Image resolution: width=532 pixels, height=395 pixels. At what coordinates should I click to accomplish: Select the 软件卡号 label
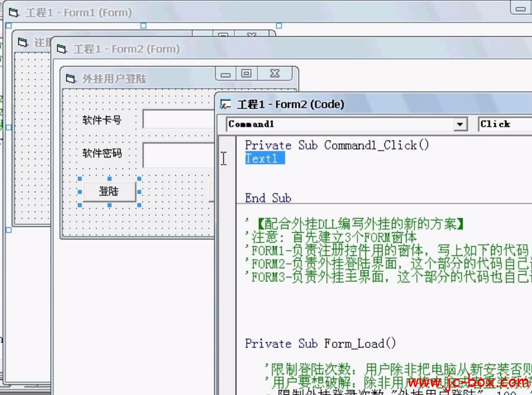coord(102,120)
